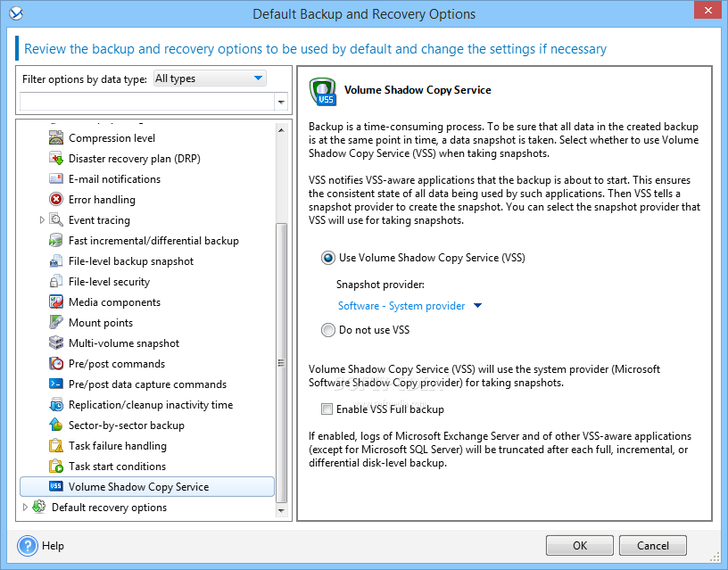Screen dimensions: 728x570
Task: Expand the Default recovery options node
Action: point(25,507)
